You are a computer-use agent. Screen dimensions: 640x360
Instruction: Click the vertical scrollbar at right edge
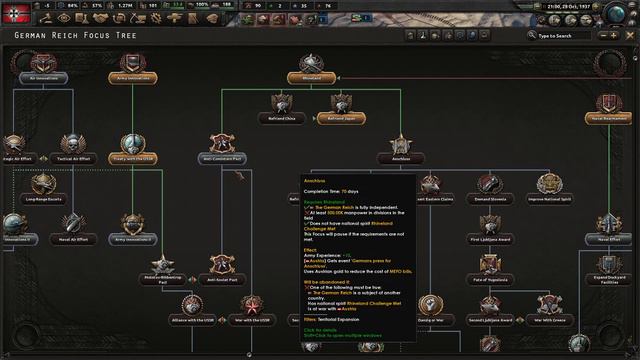point(635,58)
